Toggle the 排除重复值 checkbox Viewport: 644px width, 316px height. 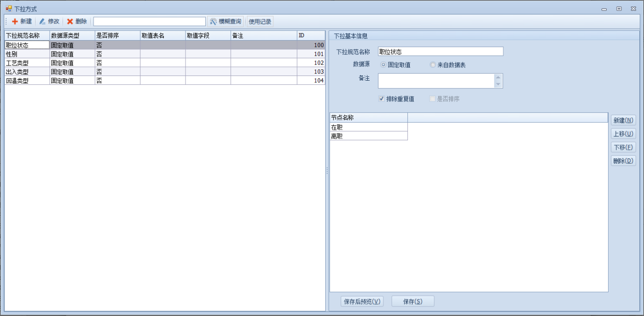coord(382,99)
